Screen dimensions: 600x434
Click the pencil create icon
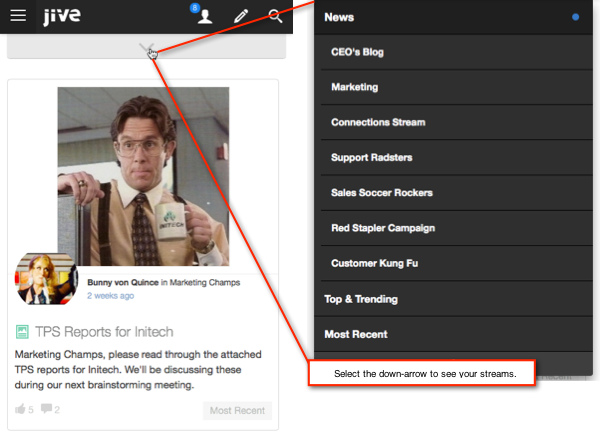tap(241, 16)
